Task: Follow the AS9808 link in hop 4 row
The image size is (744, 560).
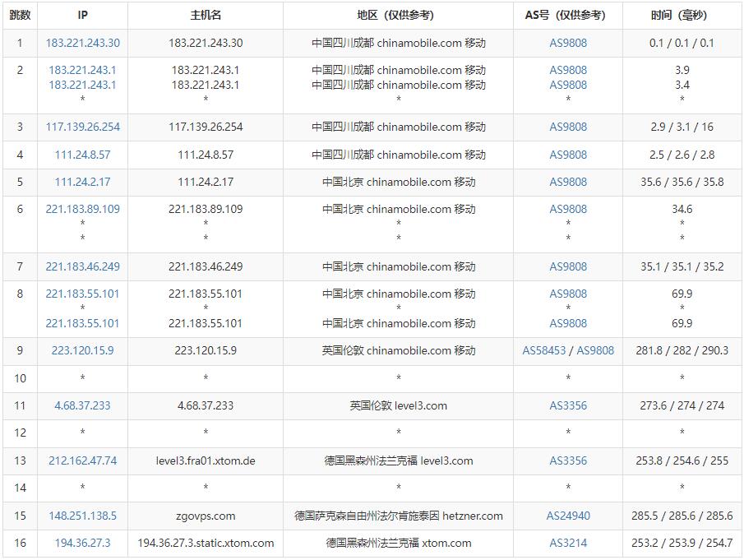Action: click(568, 155)
